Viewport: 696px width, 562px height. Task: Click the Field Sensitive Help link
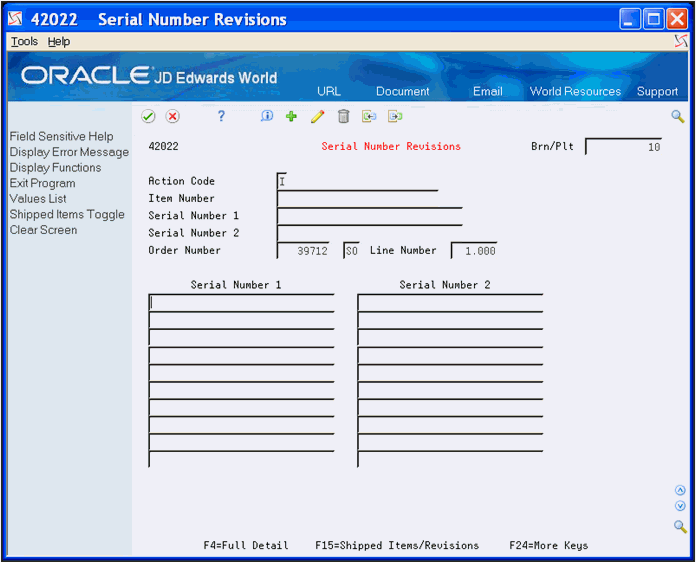coord(62,136)
